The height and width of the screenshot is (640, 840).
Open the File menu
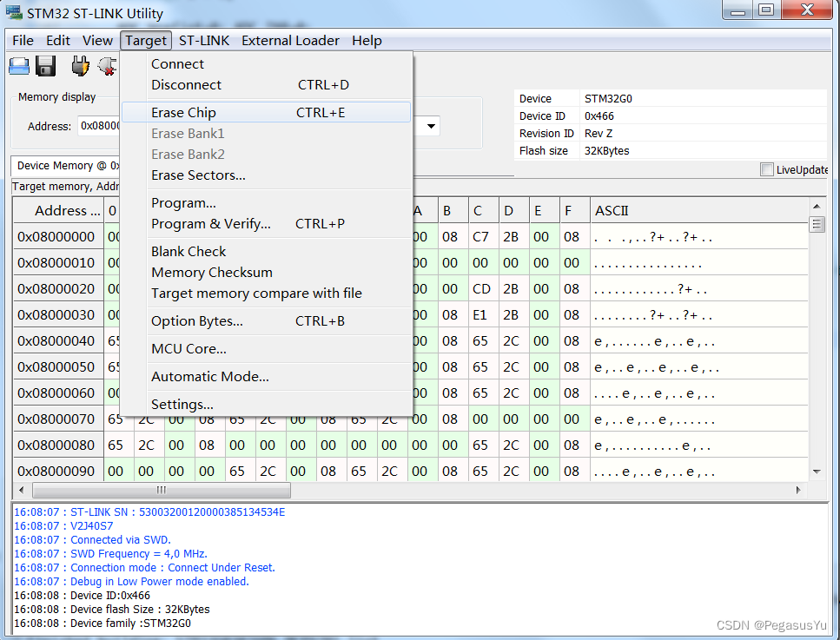point(23,41)
